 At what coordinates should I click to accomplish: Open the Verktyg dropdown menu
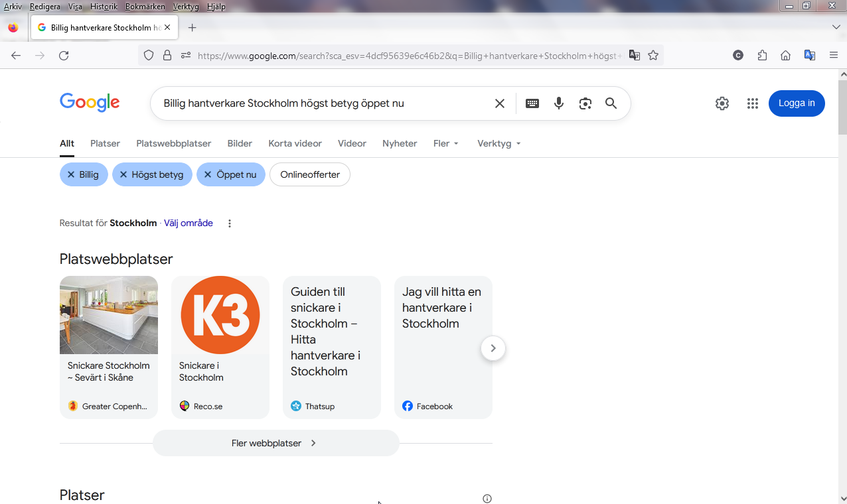tap(499, 143)
